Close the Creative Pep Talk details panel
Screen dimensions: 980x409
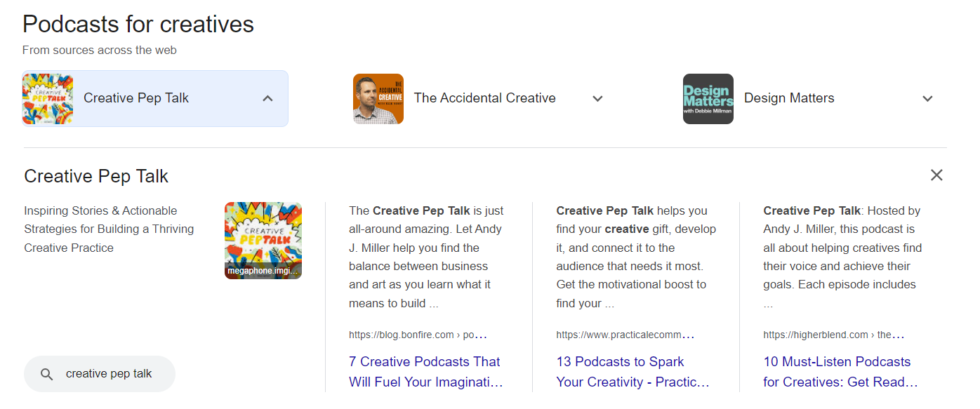point(936,175)
